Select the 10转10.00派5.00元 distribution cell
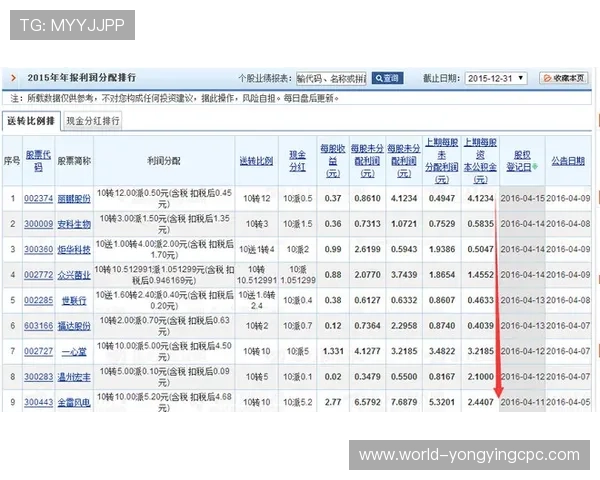The height and width of the screenshot is (480, 600). click(x=164, y=351)
